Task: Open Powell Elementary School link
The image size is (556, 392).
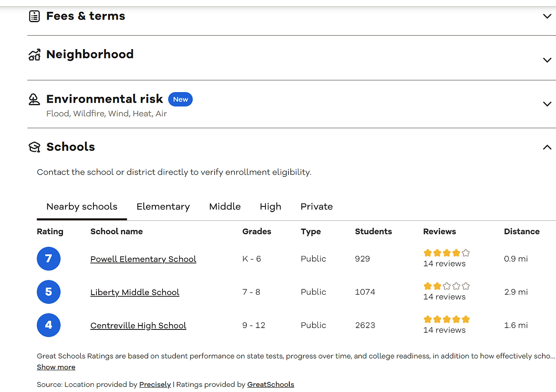Action: (143, 259)
